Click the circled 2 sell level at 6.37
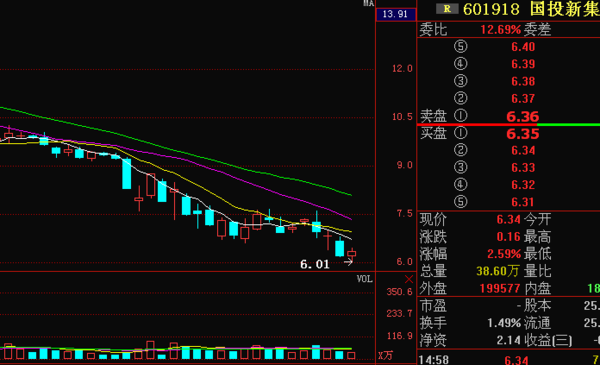The height and width of the screenshot is (365, 600). (x=461, y=98)
